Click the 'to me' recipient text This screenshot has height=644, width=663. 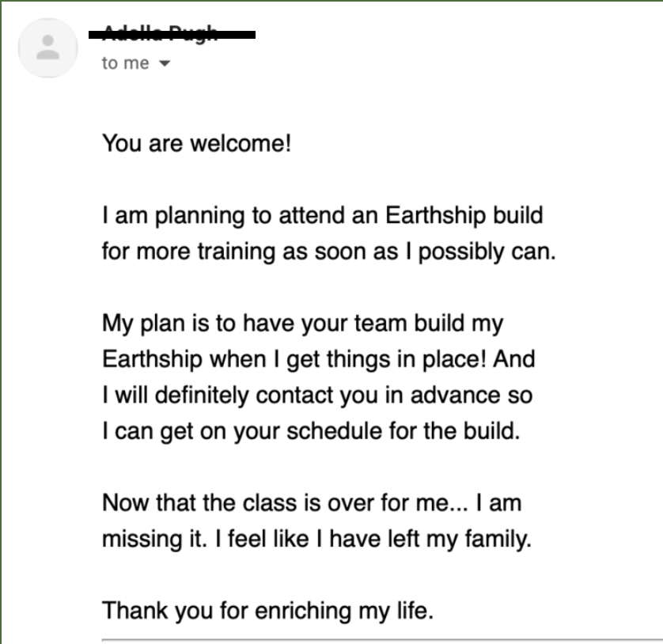tap(125, 63)
